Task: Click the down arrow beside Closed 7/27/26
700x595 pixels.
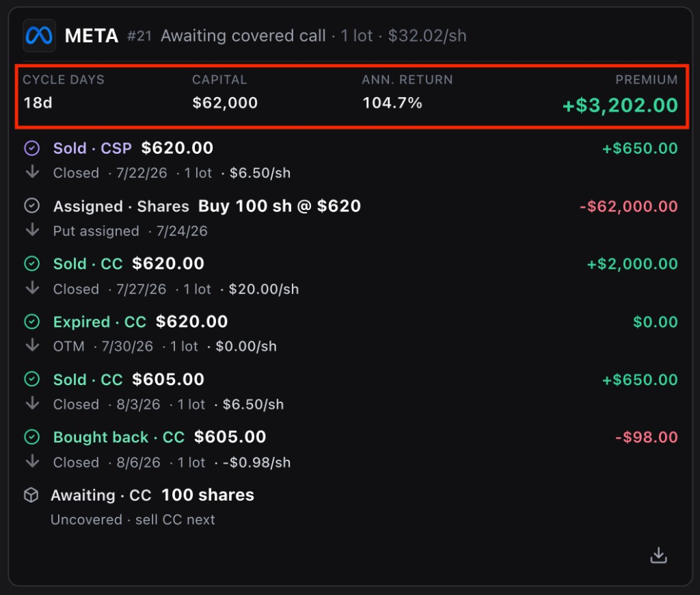Action: tap(32, 288)
